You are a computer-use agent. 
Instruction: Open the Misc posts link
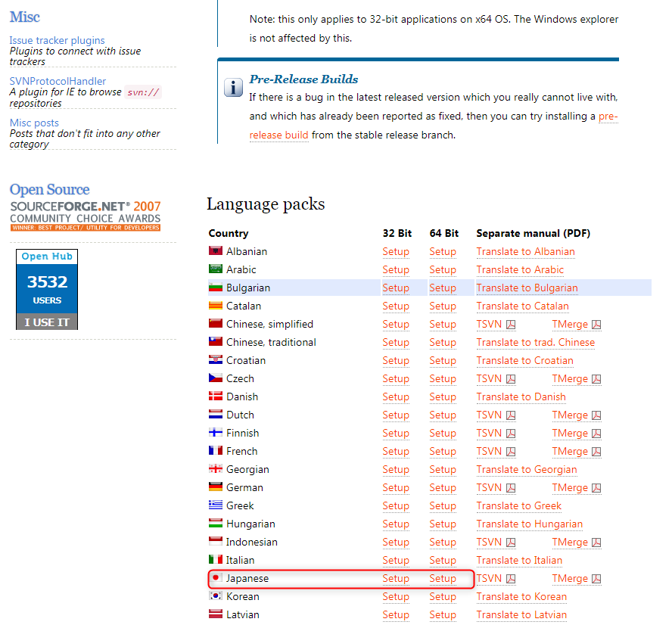34,123
